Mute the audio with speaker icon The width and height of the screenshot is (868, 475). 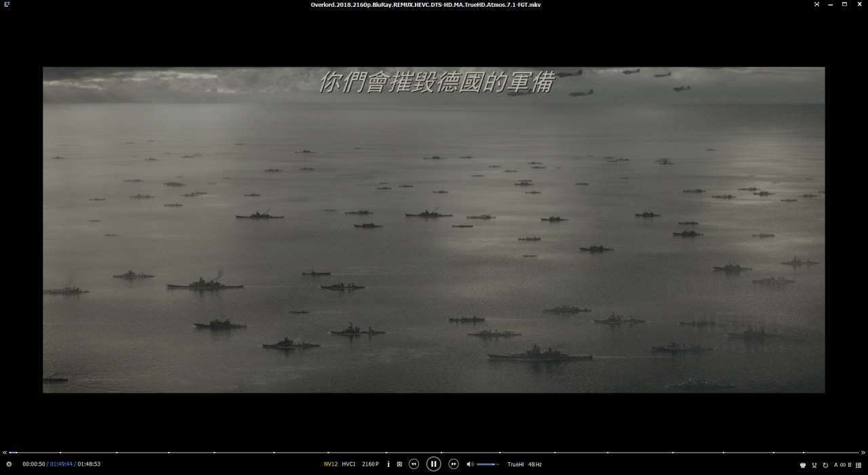470,464
